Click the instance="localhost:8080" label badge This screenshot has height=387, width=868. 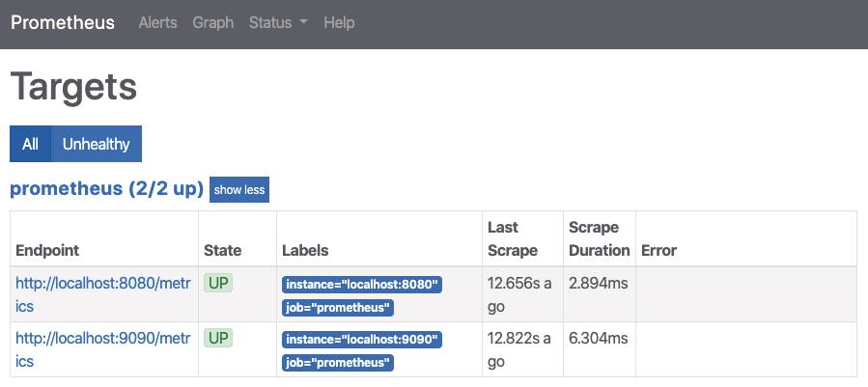(x=362, y=285)
